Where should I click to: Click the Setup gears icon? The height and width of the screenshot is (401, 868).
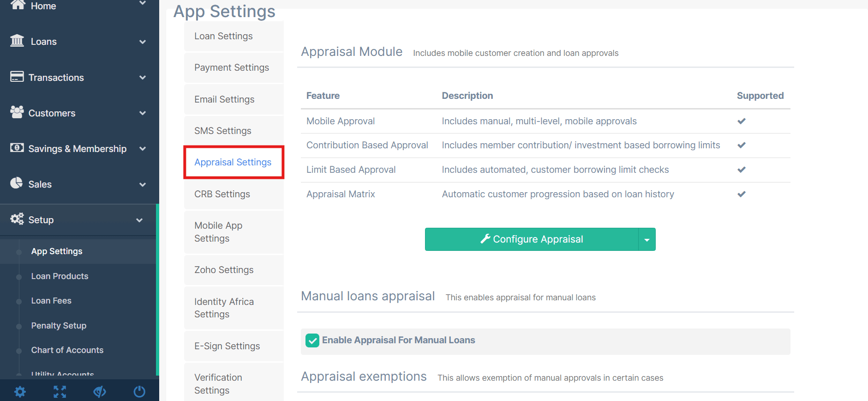(x=17, y=219)
